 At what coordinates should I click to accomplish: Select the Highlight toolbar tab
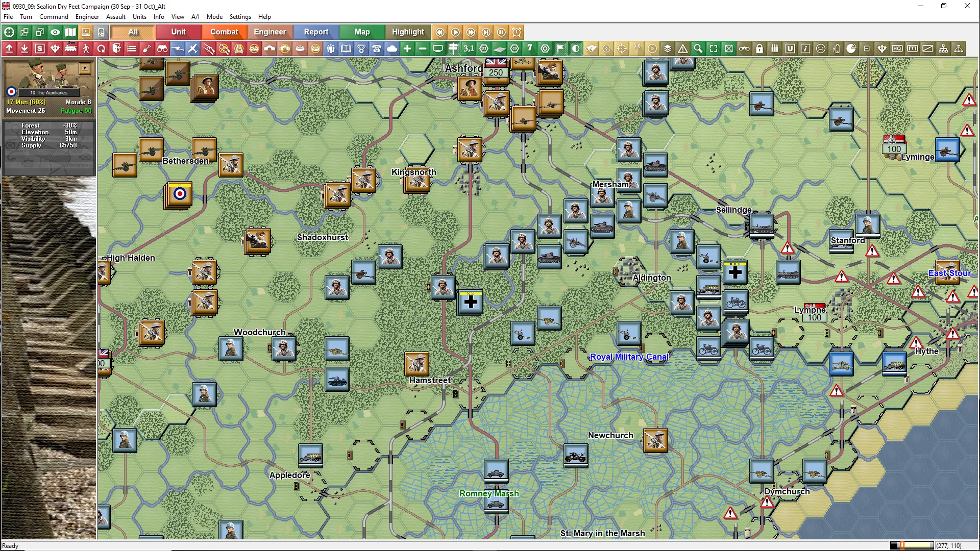(x=408, y=32)
